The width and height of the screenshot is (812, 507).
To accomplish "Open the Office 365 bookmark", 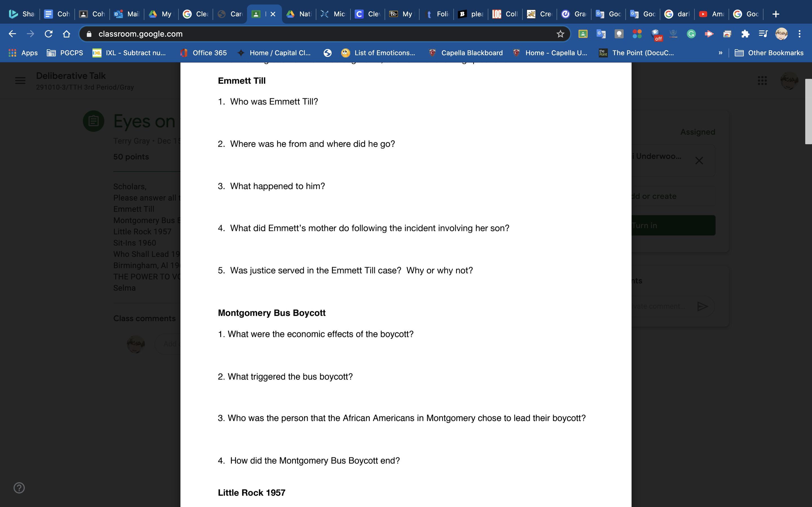I will pyautogui.click(x=203, y=53).
